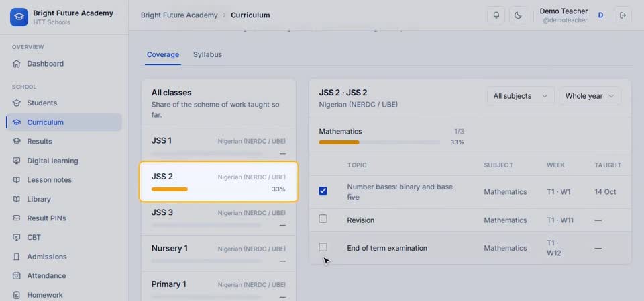Click the Library book icon
This screenshot has width=644, height=301.
pos(16,199)
